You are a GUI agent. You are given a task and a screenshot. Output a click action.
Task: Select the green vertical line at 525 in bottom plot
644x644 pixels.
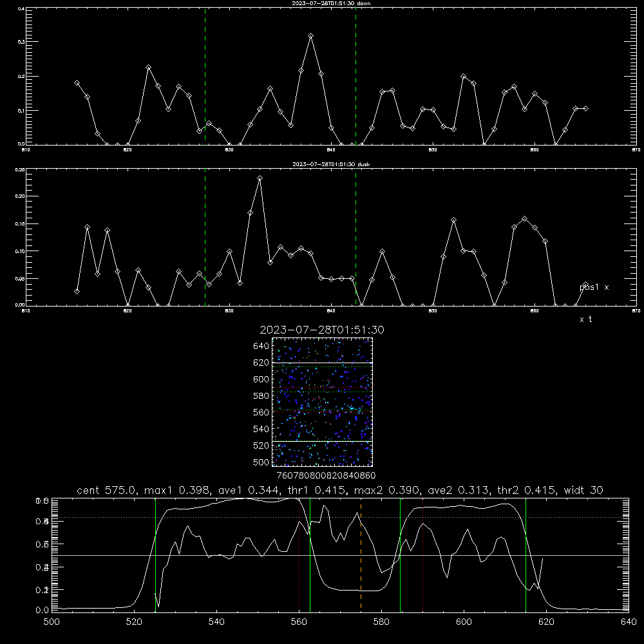coord(155,555)
